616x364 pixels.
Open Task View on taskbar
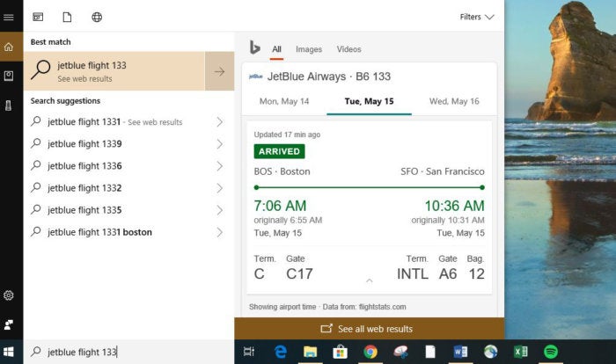249,352
